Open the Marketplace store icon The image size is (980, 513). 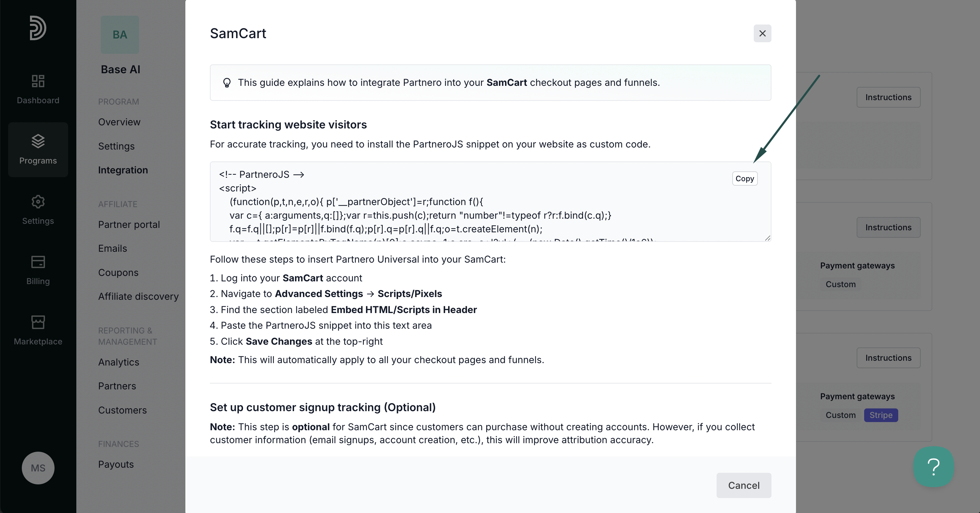click(x=38, y=322)
